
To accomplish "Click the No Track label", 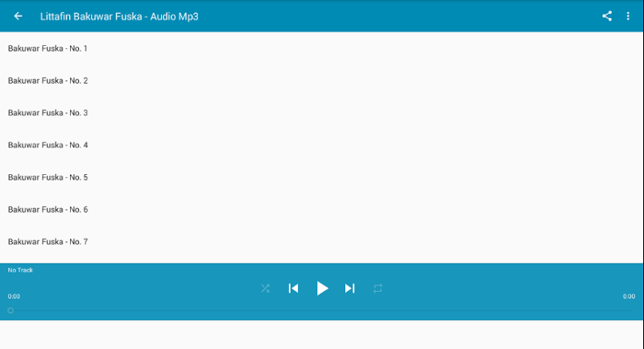I will pyautogui.click(x=20, y=270).
